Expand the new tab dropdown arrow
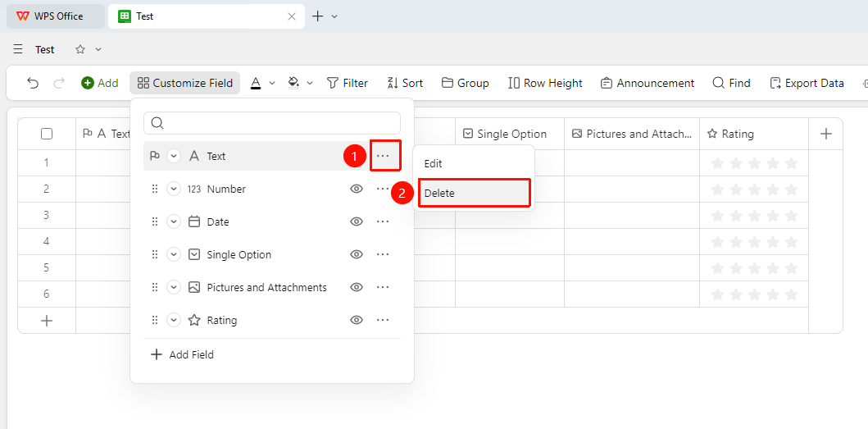The height and width of the screenshot is (429, 868). point(334,16)
